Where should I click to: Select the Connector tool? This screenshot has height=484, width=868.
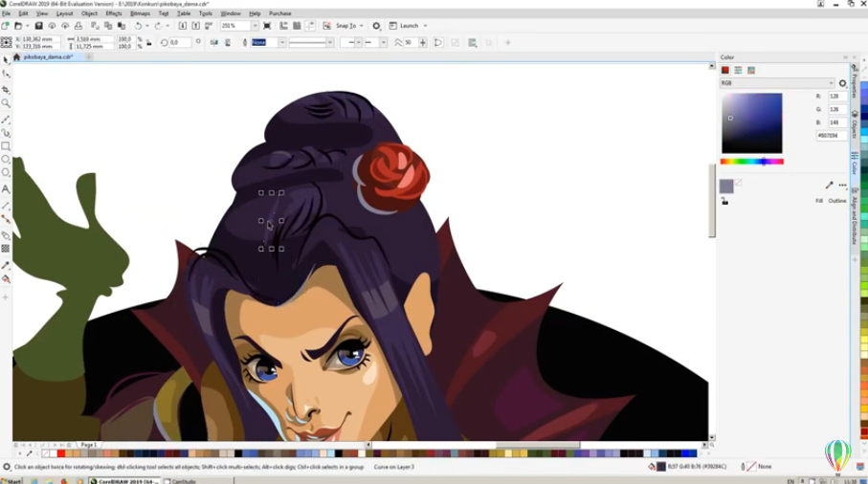[x=6, y=220]
